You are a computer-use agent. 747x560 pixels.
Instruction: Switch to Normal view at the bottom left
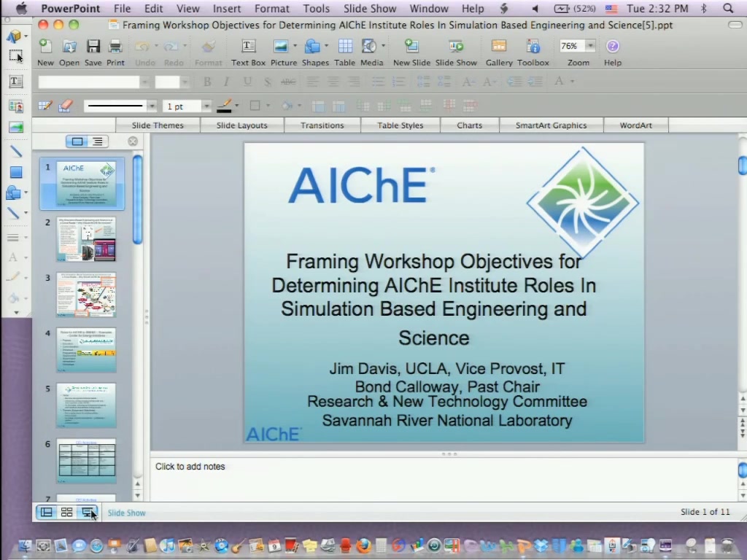click(x=46, y=513)
